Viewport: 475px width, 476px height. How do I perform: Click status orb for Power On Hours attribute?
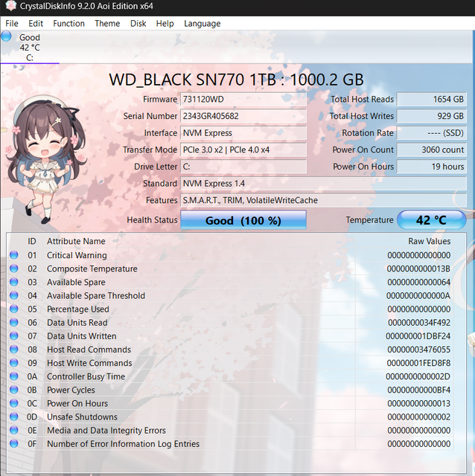[14, 403]
